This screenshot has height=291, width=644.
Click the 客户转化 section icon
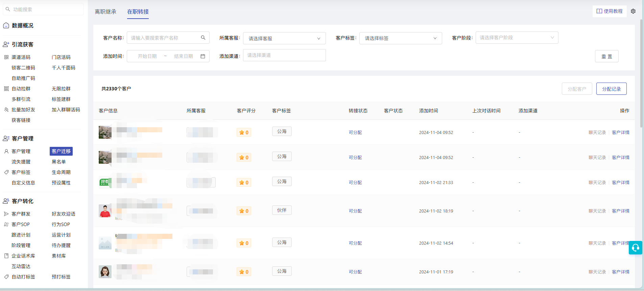(6, 201)
